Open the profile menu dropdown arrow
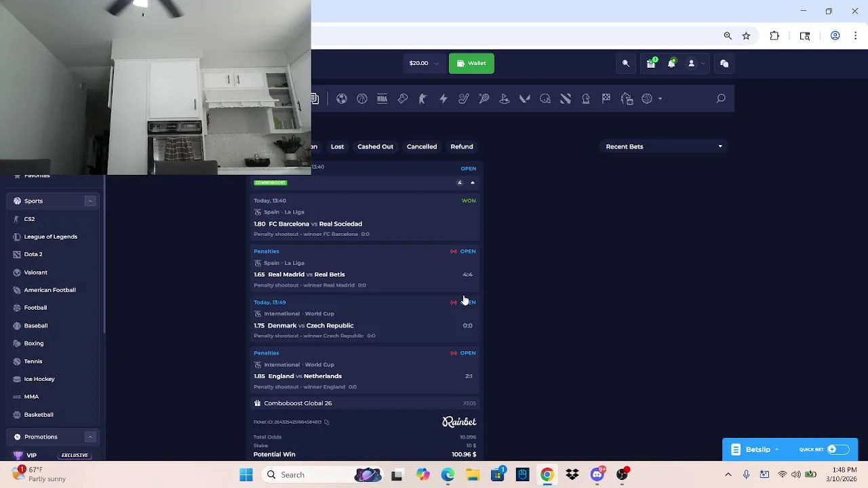Viewport: 868px width, 488px height. coord(703,63)
